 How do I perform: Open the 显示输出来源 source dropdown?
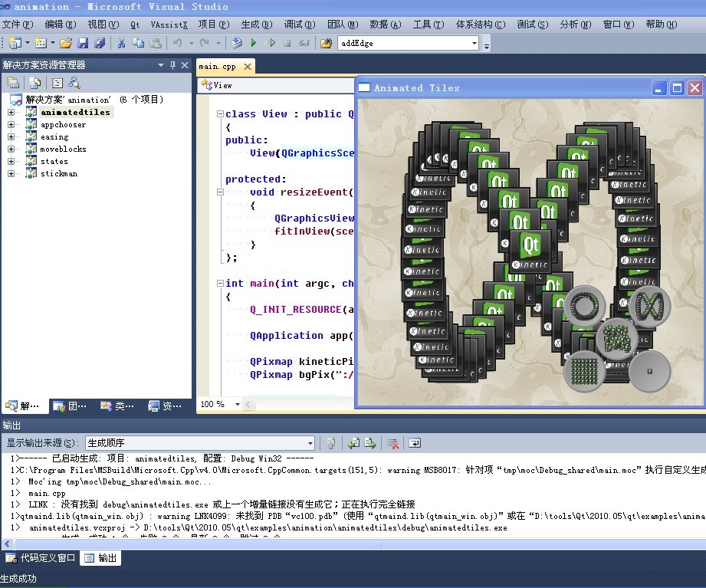(x=310, y=443)
